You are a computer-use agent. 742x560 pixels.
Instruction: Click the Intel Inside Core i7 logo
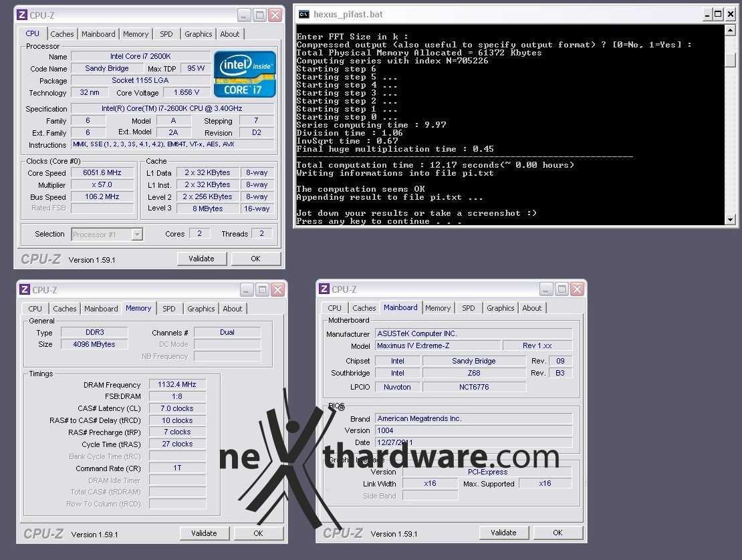(245, 74)
